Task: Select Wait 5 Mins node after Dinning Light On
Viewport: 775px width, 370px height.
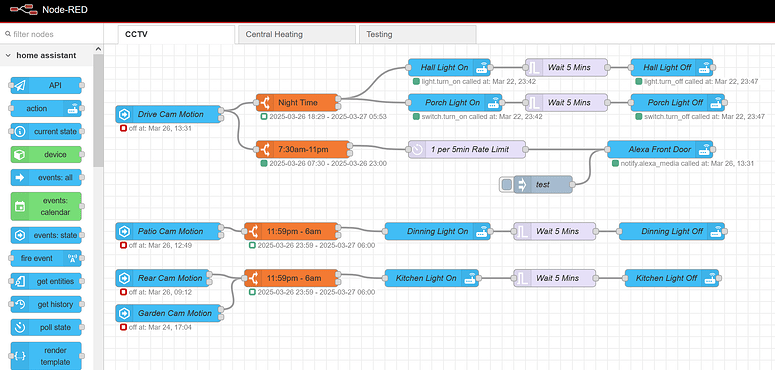Action: coord(554,231)
